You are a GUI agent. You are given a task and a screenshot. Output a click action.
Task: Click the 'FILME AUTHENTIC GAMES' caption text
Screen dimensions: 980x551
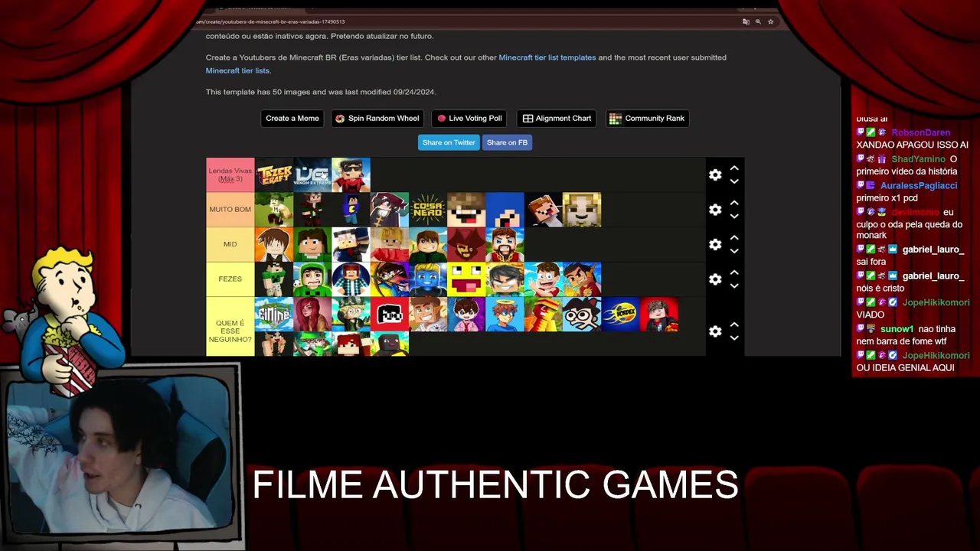coord(495,485)
